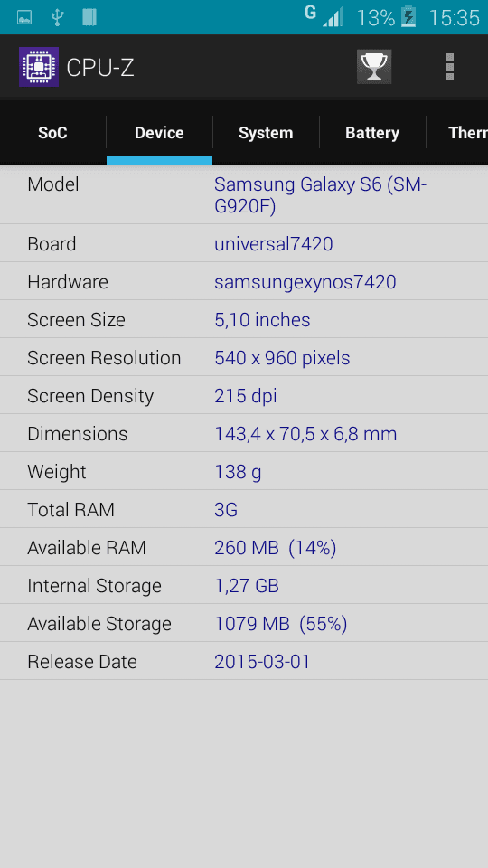Switch to the Battery tab
488x868 pixels.
(x=372, y=133)
